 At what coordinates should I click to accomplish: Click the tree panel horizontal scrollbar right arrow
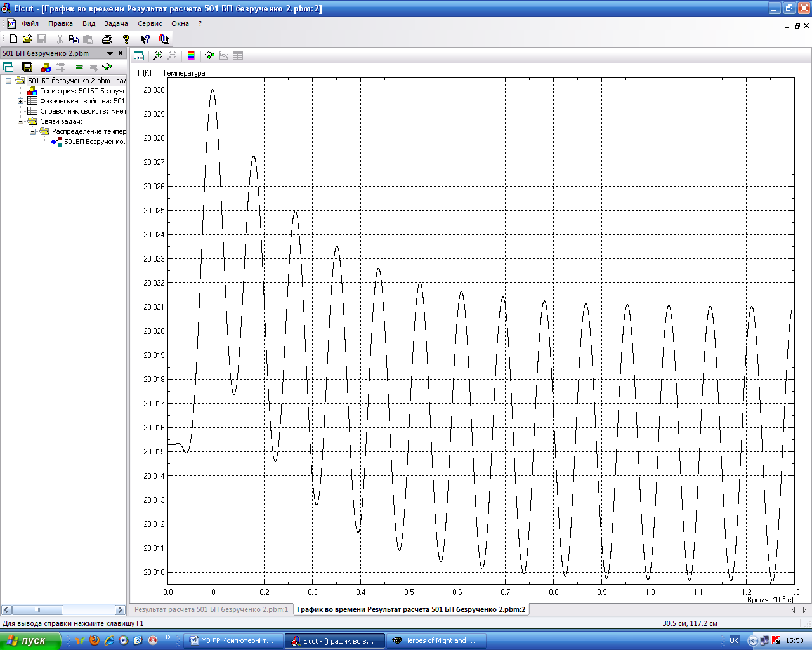point(120,610)
